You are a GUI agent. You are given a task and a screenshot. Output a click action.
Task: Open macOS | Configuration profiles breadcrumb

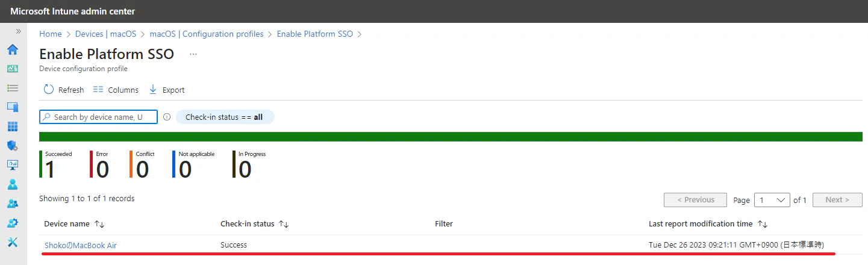pyautogui.click(x=207, y=34)
